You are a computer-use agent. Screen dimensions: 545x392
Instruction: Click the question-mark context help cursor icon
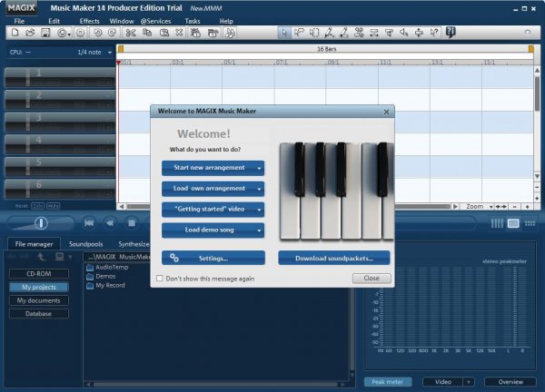point(434,33)
